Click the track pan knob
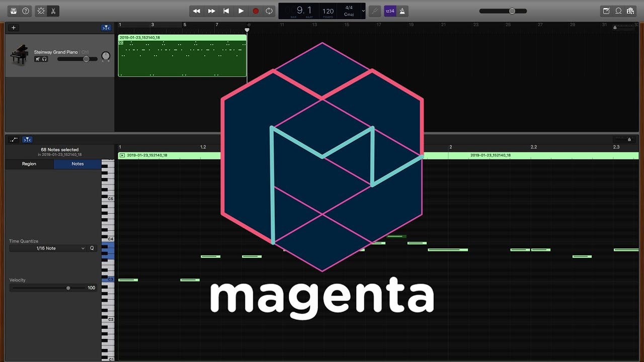Viewport: 644px width, 362px height. pos(105,56)
